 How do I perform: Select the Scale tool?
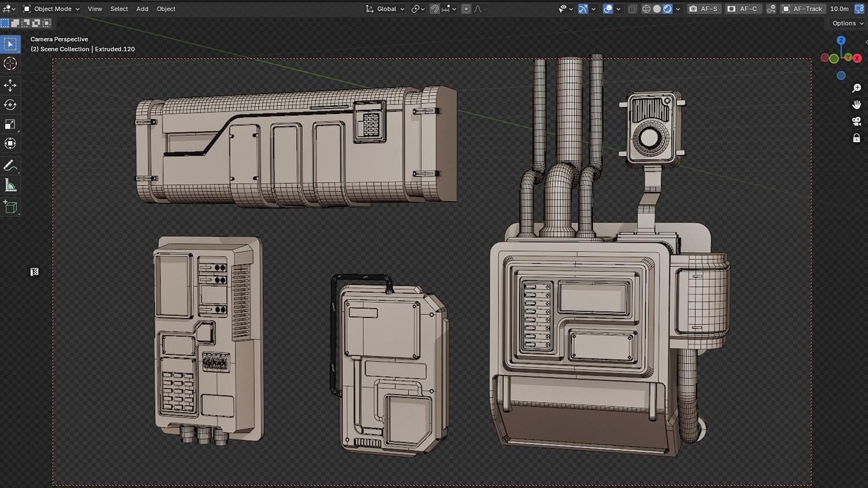10,124
